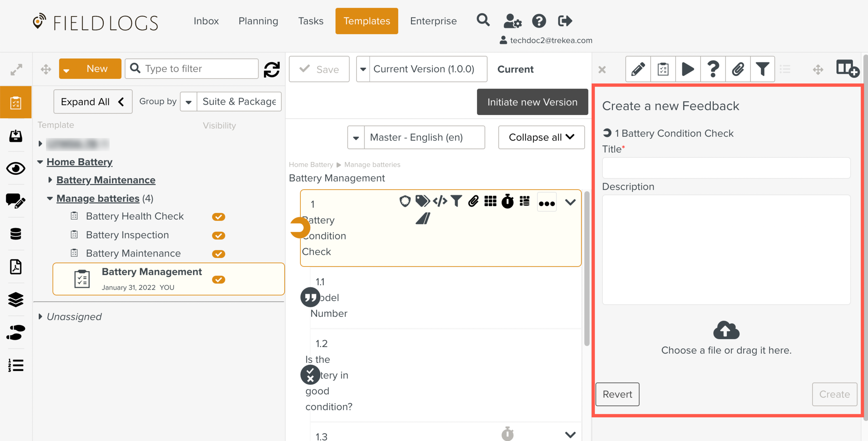The width and height of the screenshot is (868, 441).
Task: Open the PDF export icon in sidebar
Action: click(16, 267)
